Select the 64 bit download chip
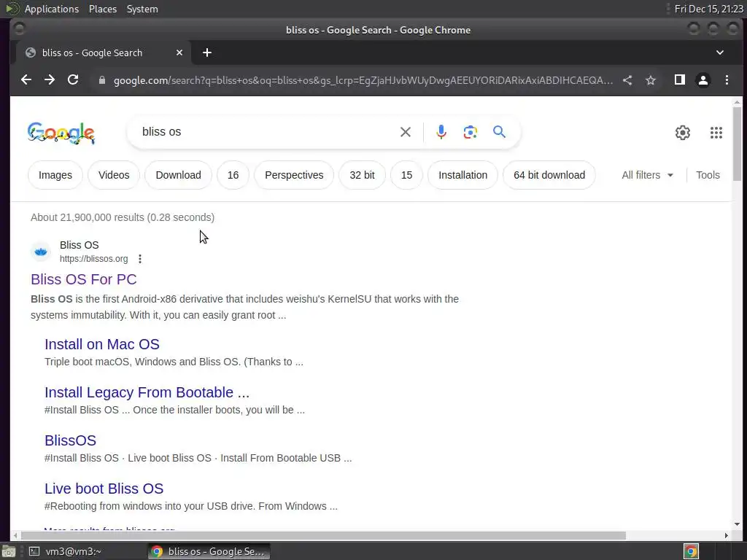 549,175
